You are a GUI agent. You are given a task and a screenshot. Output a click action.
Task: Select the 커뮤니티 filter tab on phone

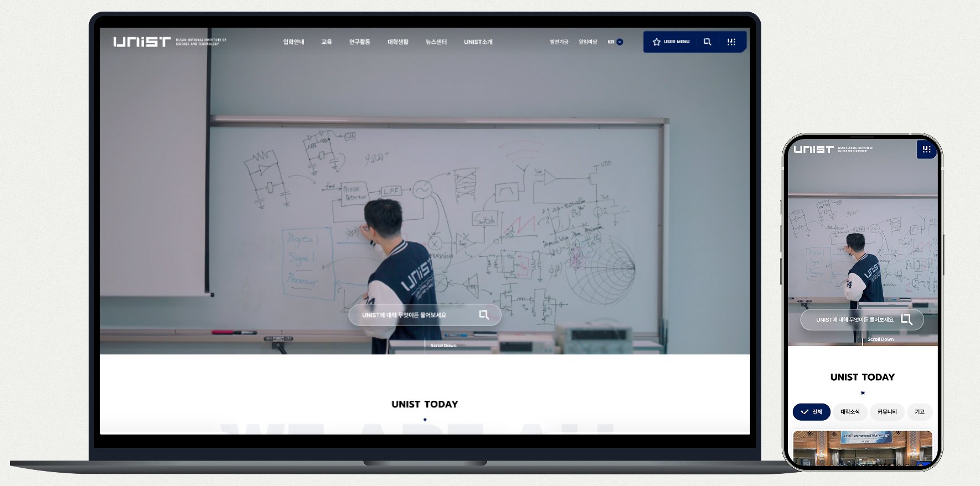pos(887,412)
